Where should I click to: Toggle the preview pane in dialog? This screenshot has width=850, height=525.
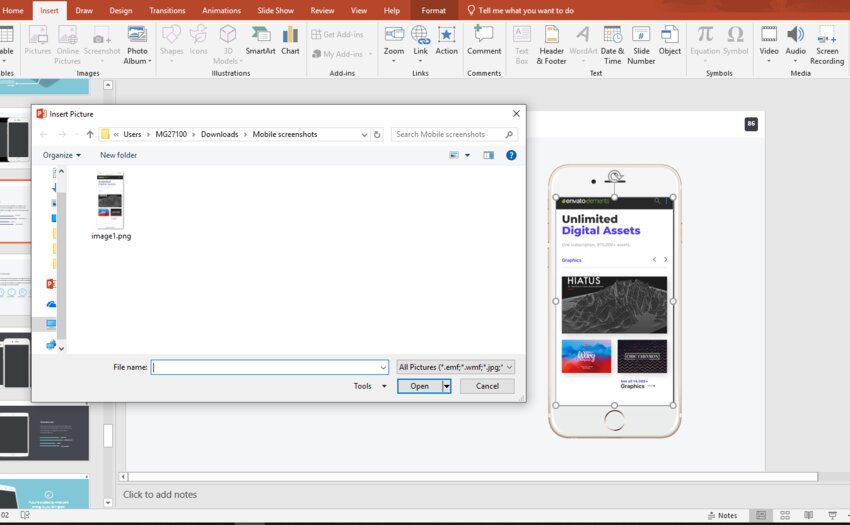(488, 155)
